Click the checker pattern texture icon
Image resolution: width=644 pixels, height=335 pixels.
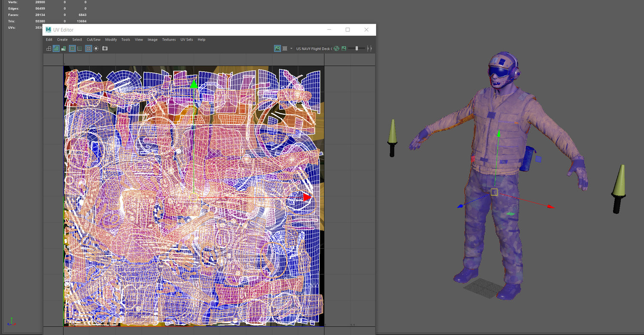coord(285,49)
